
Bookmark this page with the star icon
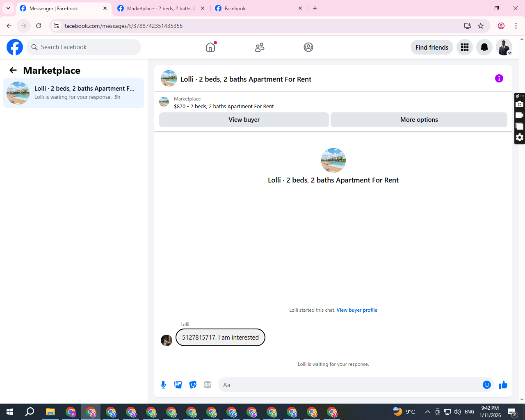pyautogui.click(x=481, y=26)
